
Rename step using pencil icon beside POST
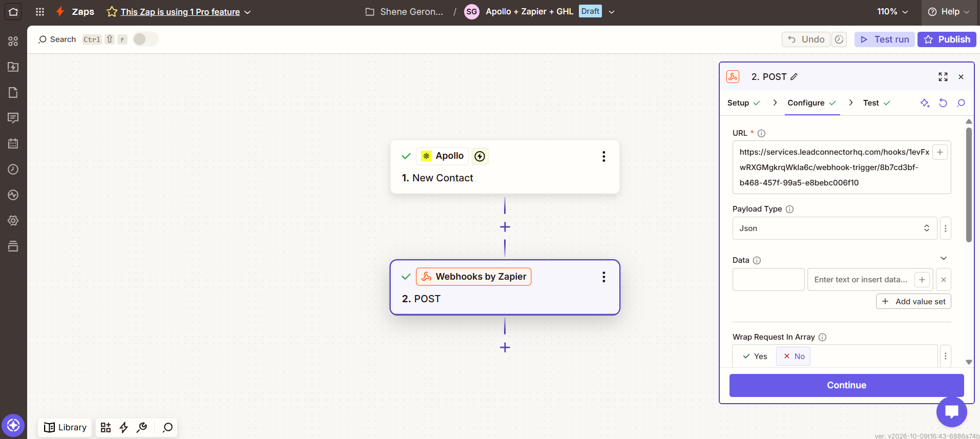coord(794,77)
